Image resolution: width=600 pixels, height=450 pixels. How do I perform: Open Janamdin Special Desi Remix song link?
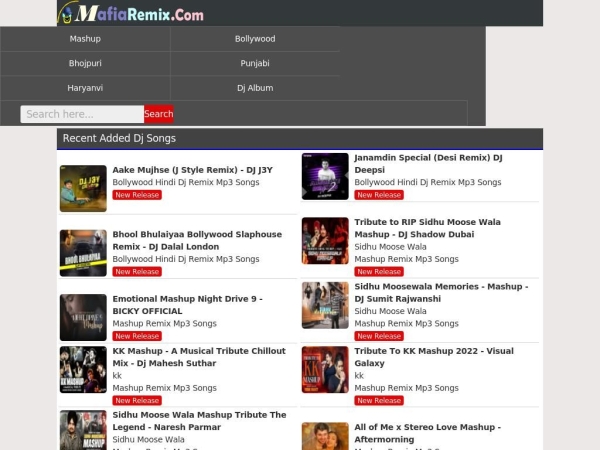tap(428, 164)
